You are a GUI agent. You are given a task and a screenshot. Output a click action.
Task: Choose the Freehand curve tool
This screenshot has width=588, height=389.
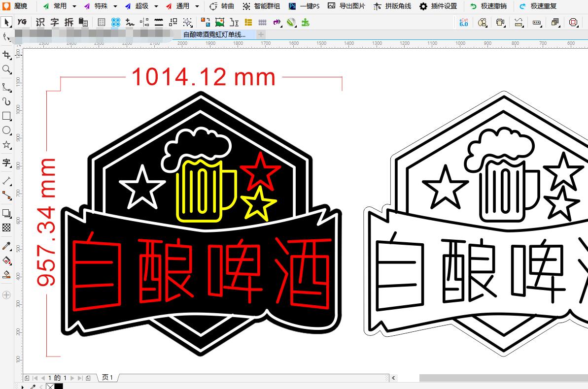(6, 88)
